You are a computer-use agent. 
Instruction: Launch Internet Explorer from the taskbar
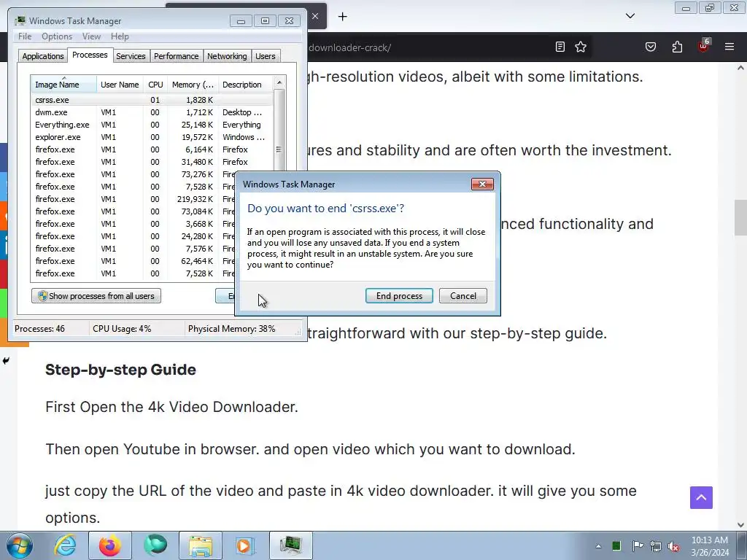click(x=65, y=545)
